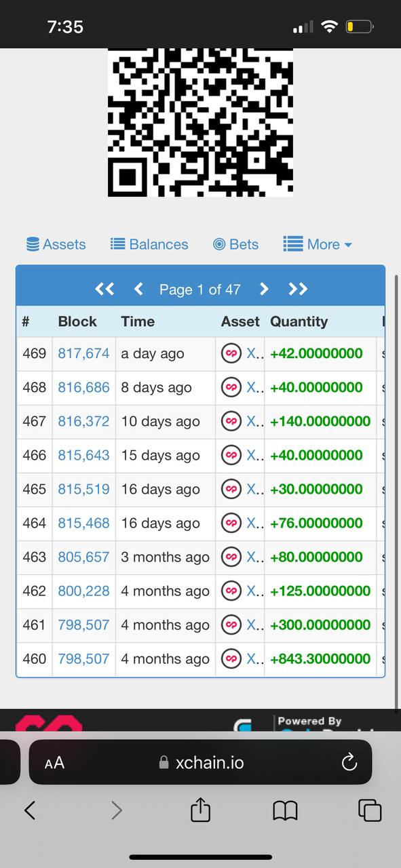Open the asset name link in row 469
The height and width of the screenshot is (868, 401).
[254, 353]
